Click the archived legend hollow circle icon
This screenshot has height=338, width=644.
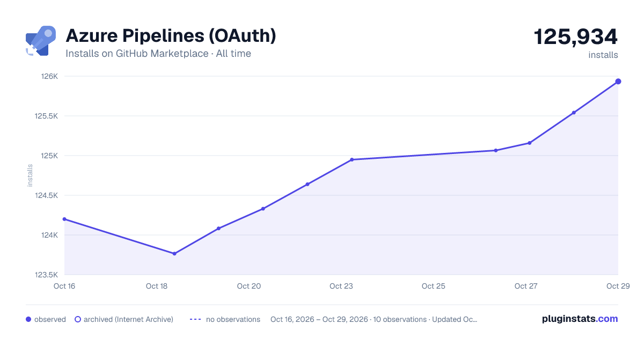77,319
